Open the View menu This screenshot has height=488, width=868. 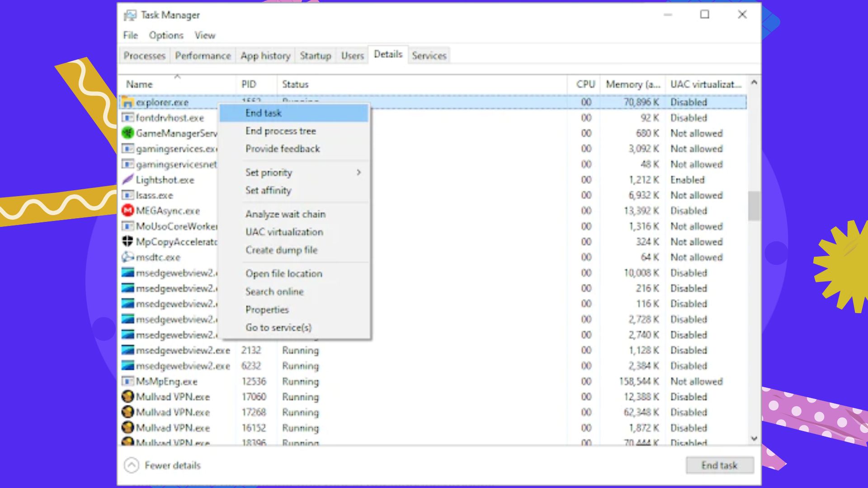click(x=205, y=35)
